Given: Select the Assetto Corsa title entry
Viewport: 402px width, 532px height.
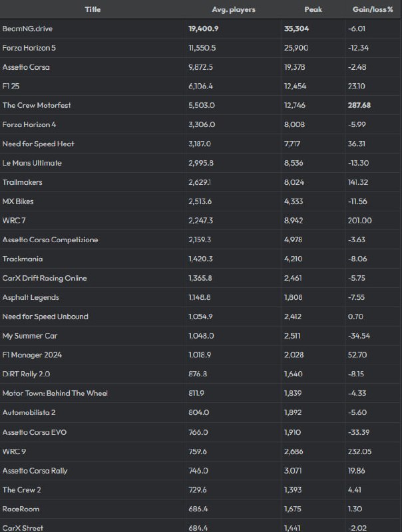Looking at the screenshot, I should [x=26, y=67].
